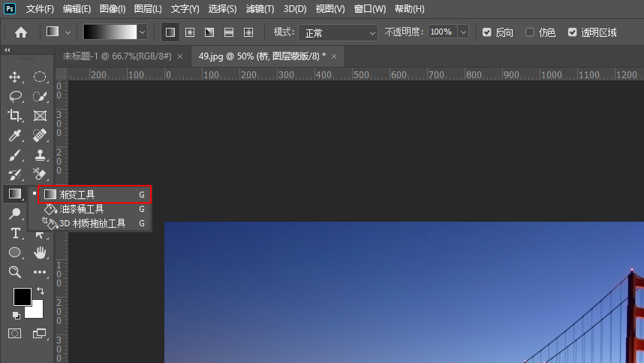Open the 模式 blend mode dropdown
This screenshot has height=363, width=644.
click(338, 32)
